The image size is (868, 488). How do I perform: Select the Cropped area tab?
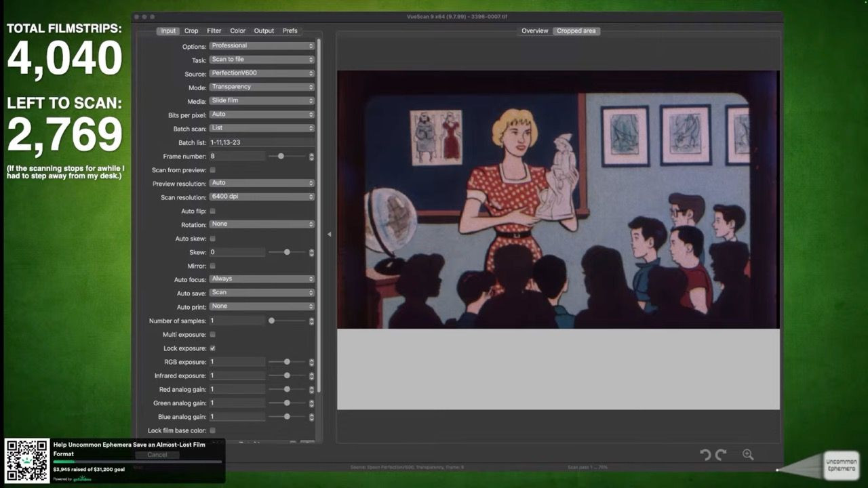click(x=576, y=30)
